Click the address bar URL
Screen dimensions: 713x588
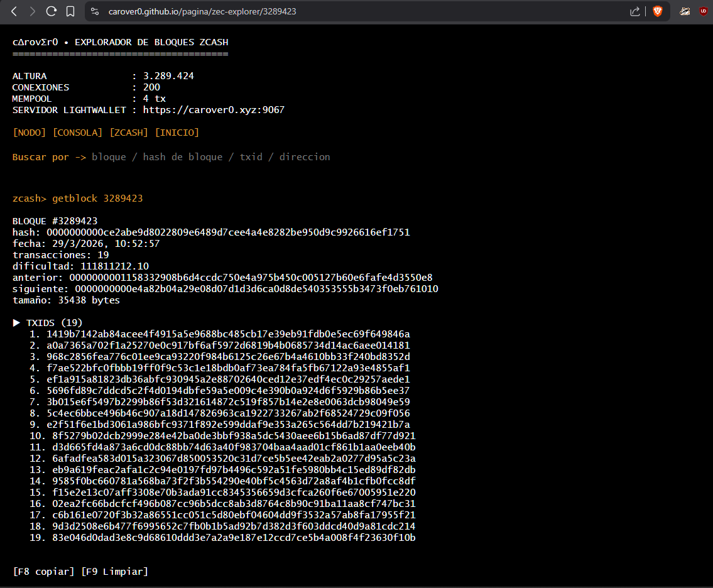tap(202, 11)
